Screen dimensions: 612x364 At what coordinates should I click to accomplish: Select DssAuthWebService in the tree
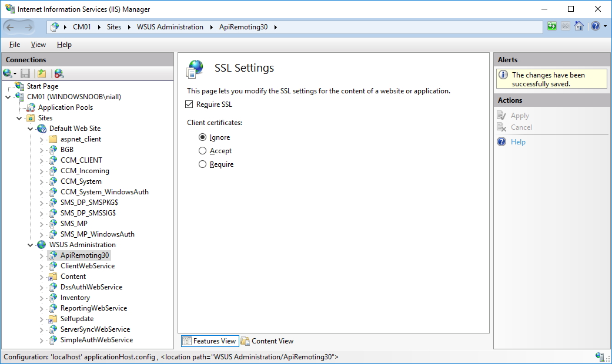[91, 287]
